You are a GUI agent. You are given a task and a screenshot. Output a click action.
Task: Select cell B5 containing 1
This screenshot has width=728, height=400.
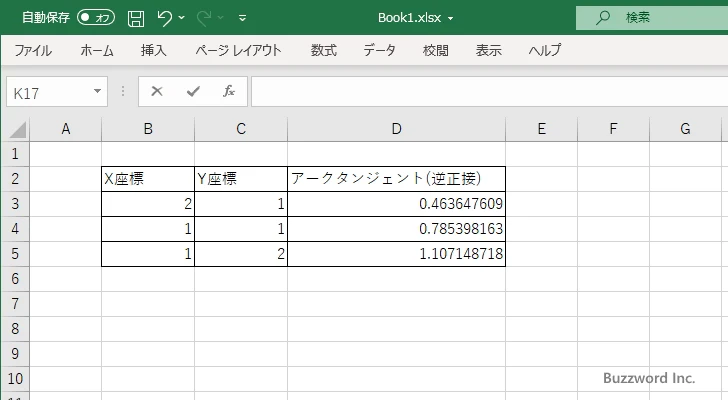(148, 254)
